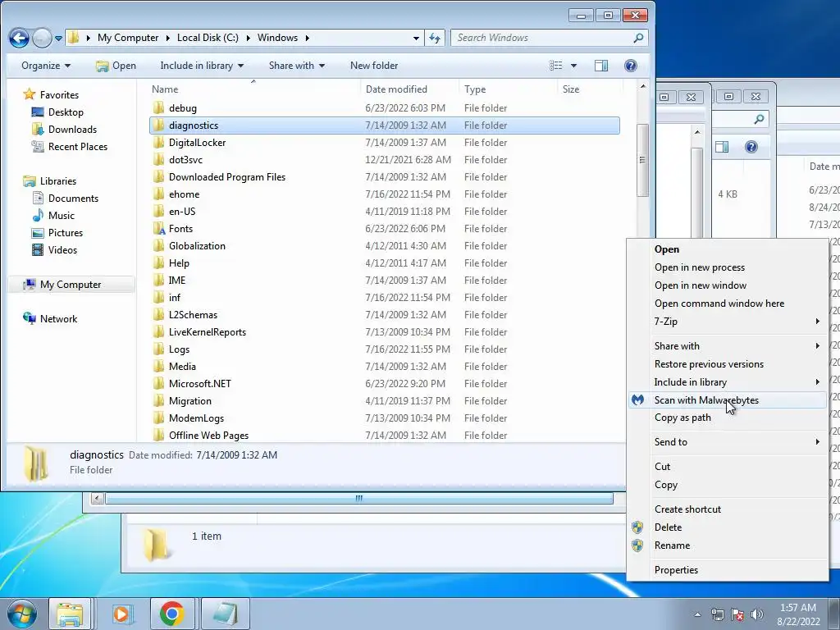Select the Fonts folder icon
840x630 pixels.
point(158,229)
